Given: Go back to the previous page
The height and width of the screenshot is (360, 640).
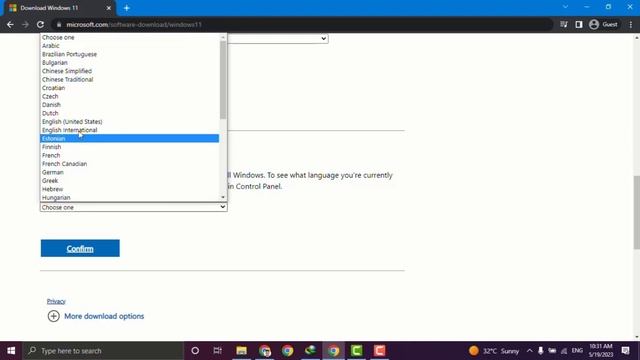Looking at the screenshot, I should pos(10,24).
